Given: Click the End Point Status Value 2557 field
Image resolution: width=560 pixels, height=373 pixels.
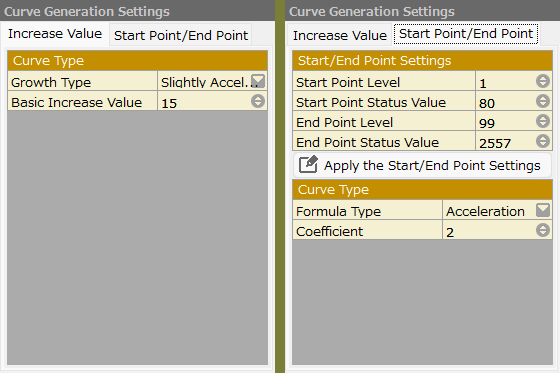Looking at the screenshot, I should [x=514, y=141].
